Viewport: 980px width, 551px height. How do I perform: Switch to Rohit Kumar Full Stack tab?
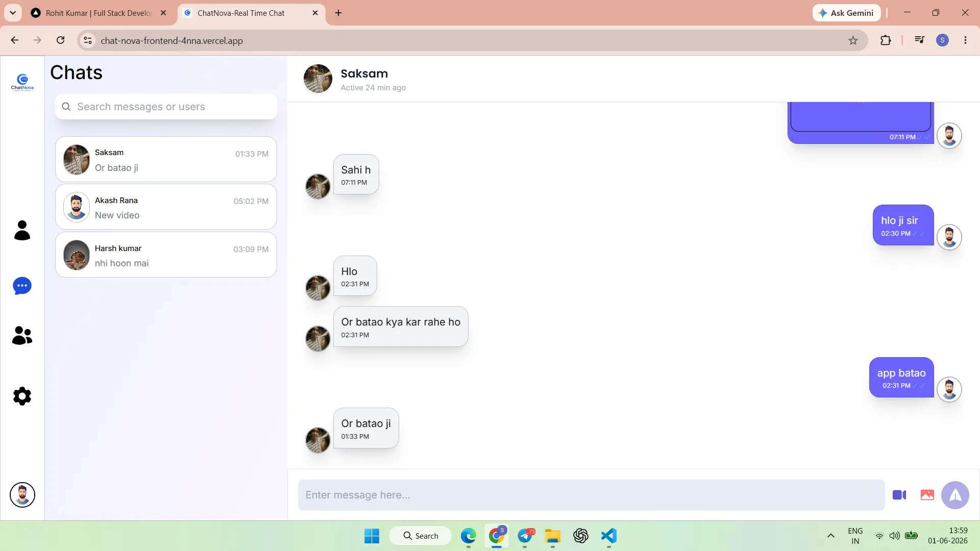coord(99,13)
